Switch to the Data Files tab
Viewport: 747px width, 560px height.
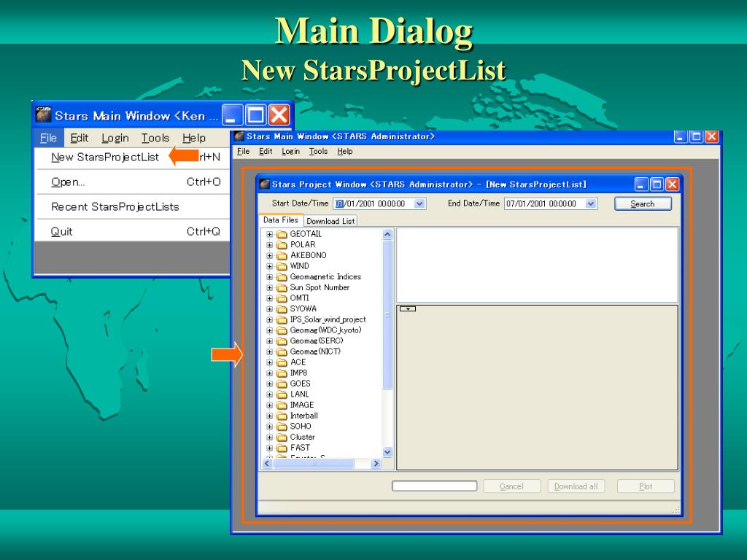click(x=281, y=220)
